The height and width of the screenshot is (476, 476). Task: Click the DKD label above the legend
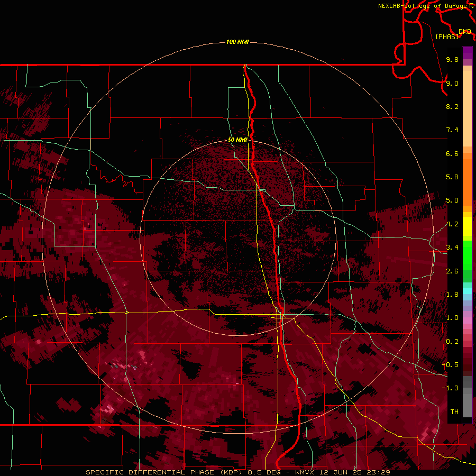[465, 32]
